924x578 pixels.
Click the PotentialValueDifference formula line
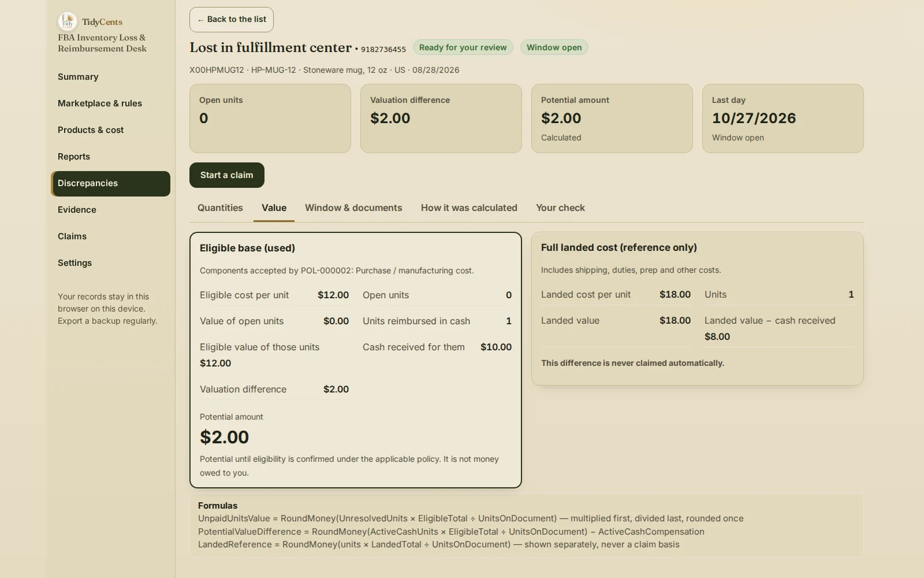pos(451,532)
